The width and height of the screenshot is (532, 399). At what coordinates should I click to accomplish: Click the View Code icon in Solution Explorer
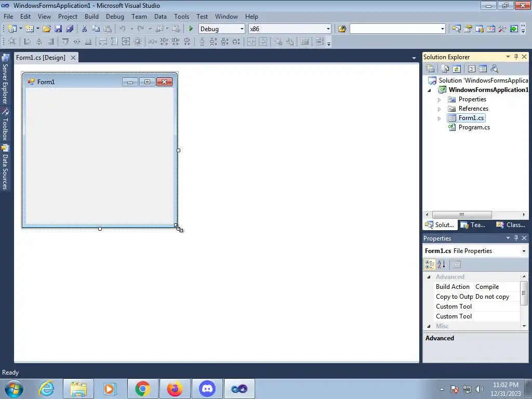click(x=472, y=69)
